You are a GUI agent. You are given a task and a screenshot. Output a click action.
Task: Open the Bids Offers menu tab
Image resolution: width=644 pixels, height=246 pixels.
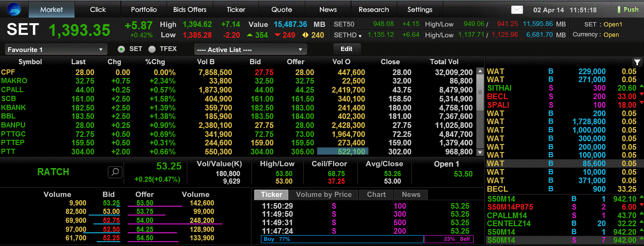[190, 9]
